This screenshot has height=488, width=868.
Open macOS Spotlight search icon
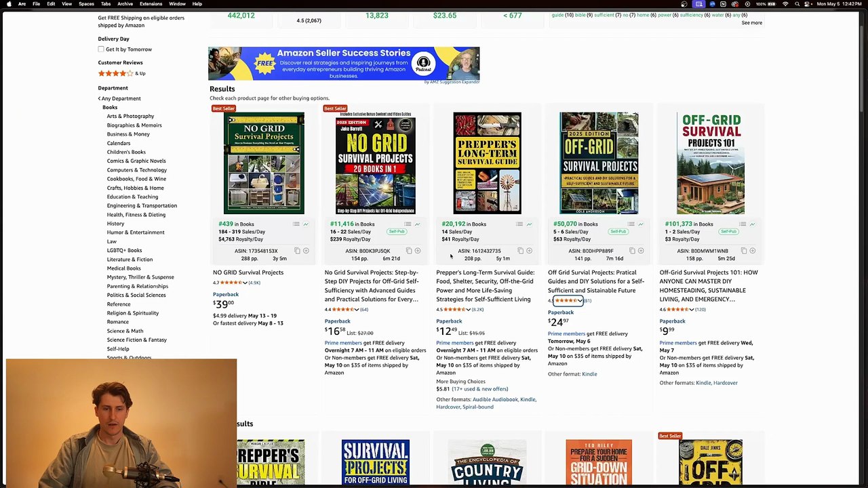[797, 4]
